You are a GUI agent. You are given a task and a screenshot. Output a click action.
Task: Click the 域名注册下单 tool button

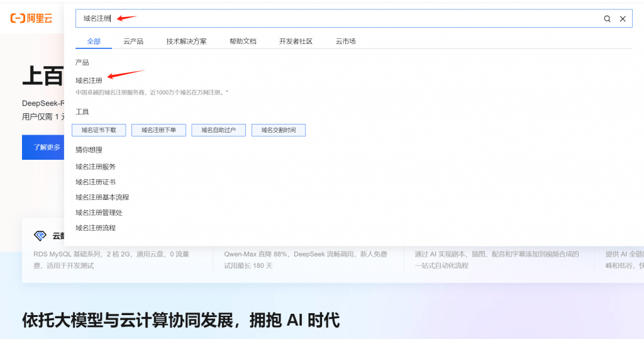click(158, 130)
